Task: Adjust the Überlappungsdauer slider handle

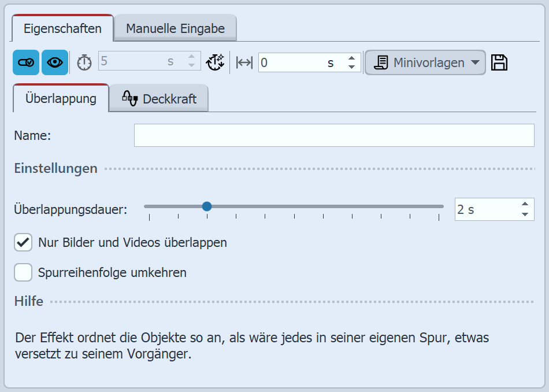Action: 207,206
